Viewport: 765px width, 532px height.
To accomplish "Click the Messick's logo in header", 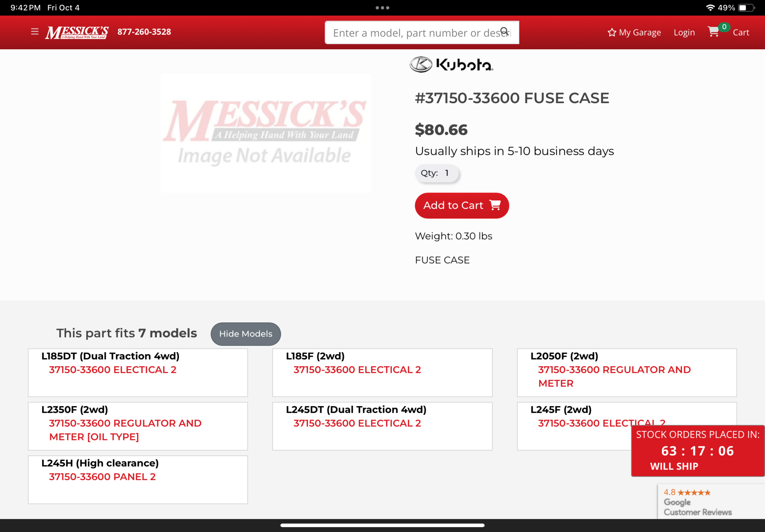I will [77, 32].
